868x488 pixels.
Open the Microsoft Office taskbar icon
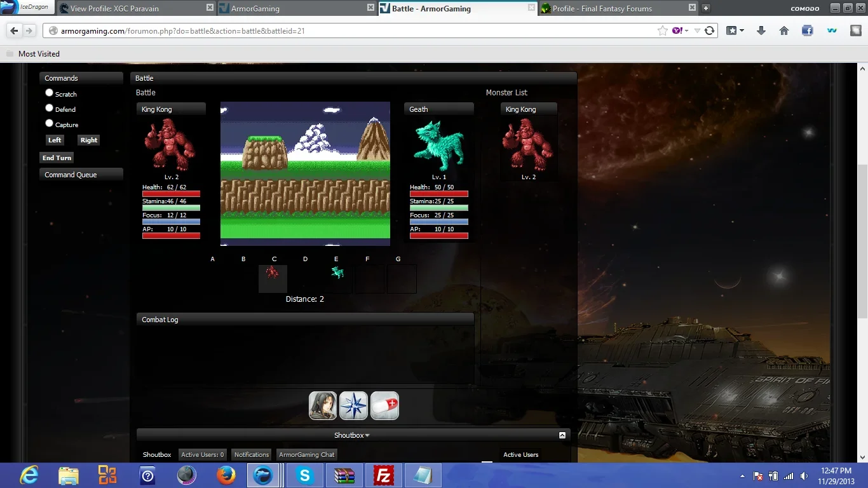[107, 475]
